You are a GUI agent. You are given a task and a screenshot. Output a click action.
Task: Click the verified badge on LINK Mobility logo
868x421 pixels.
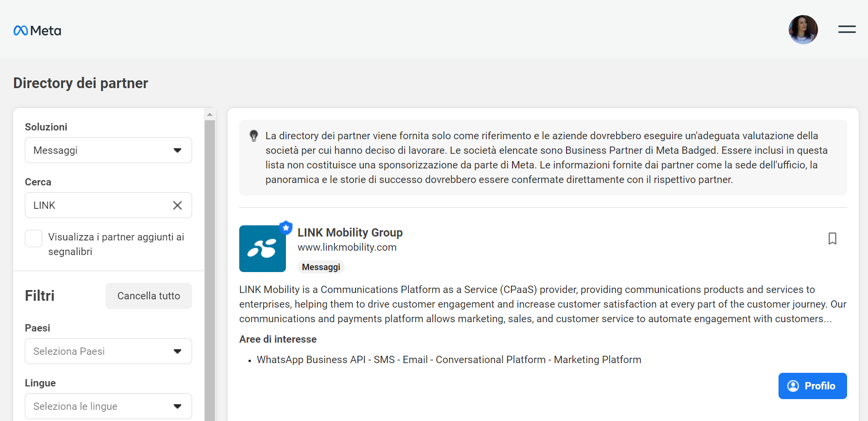[286, 227]
